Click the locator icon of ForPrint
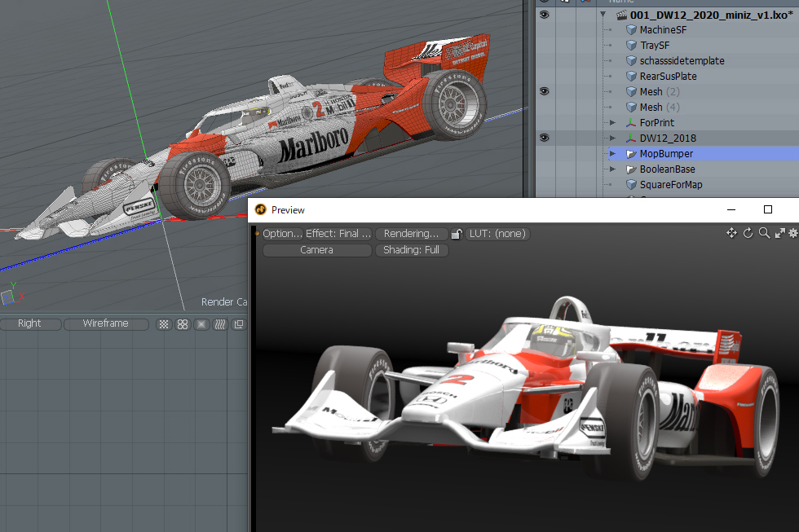Screen dimensions: 799x532 pyautogui.click(x=631, y=123)
